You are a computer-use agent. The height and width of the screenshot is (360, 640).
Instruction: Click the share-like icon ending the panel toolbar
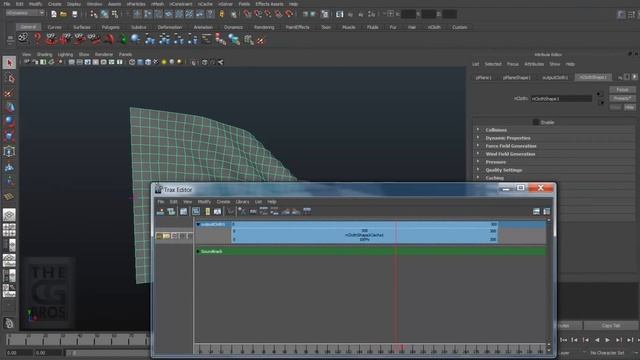click(x=220, y=62)
